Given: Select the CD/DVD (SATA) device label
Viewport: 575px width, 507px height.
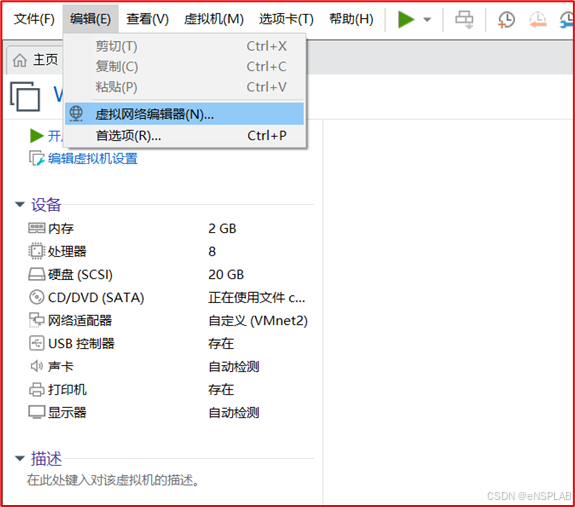Looking at the screenshot, I should [x=96, y=297].
